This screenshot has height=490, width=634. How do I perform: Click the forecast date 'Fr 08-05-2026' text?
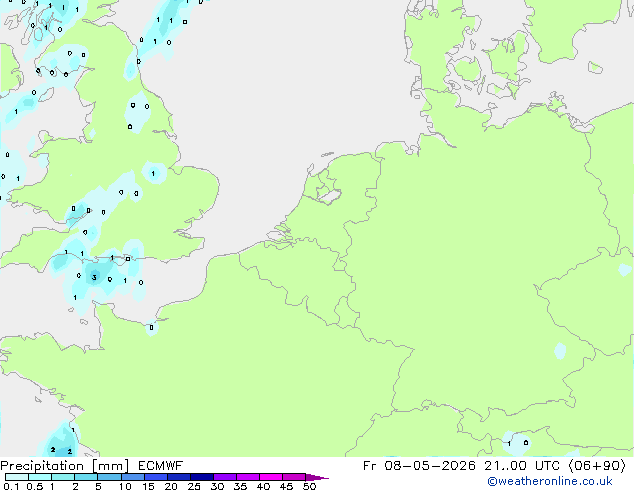tap(419, 466)
